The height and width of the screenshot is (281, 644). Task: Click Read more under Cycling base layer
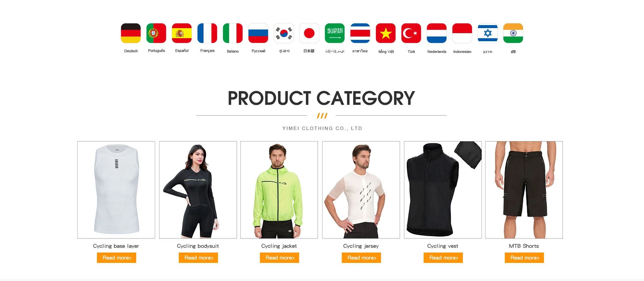116,258
